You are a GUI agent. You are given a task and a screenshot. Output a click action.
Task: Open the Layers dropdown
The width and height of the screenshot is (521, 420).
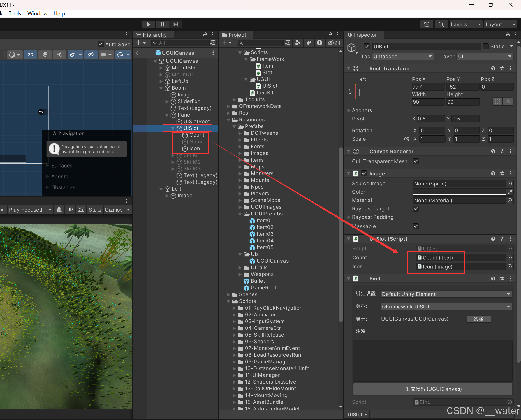[466, 24]
